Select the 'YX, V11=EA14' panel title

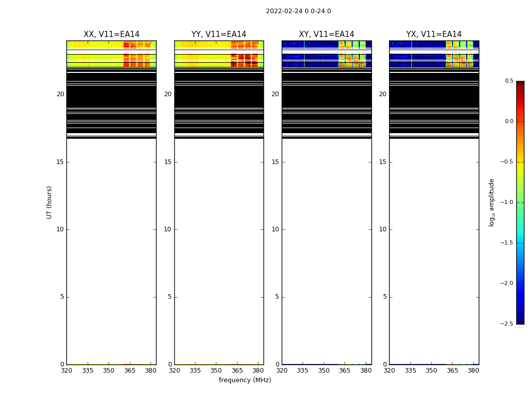[434, 34]
